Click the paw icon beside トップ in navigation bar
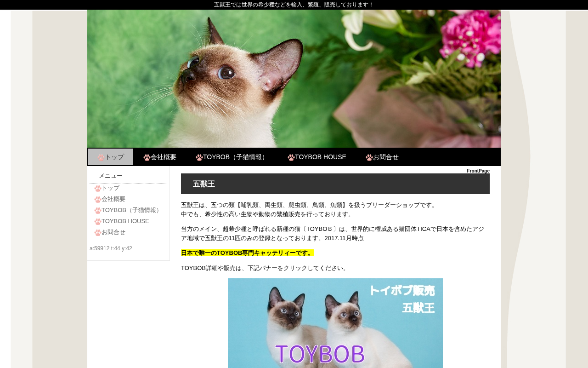The width and height of the screenshot is (588, 368). click(x=101, y=157)
